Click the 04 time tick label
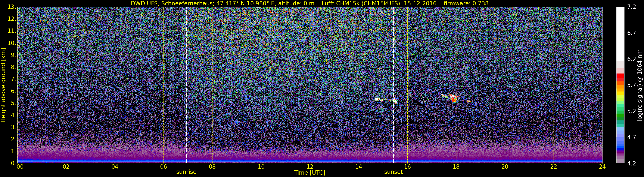 click(x=115, y=167)
